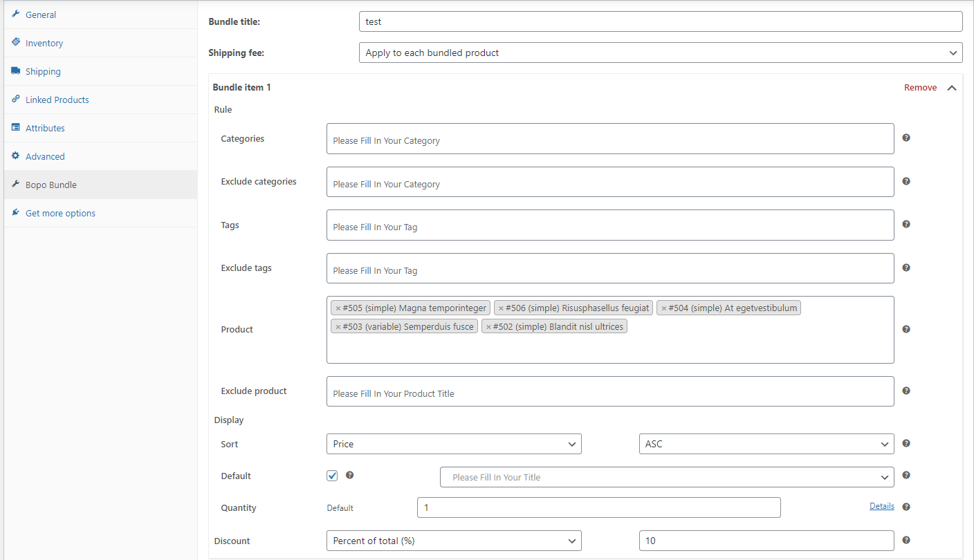Click help icon for Sort row
Image resolution: width=974 pixels, height=560 pixels.
[906, 443]
